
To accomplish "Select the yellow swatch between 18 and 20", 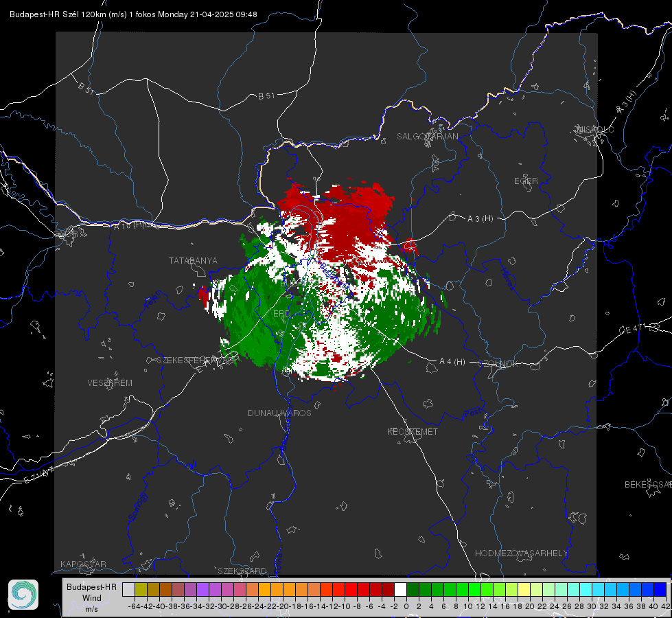I will (x=524, y=589).
